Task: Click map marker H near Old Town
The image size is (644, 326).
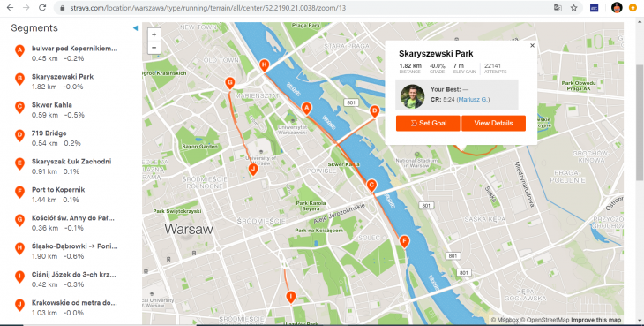Action: [264, 65]
